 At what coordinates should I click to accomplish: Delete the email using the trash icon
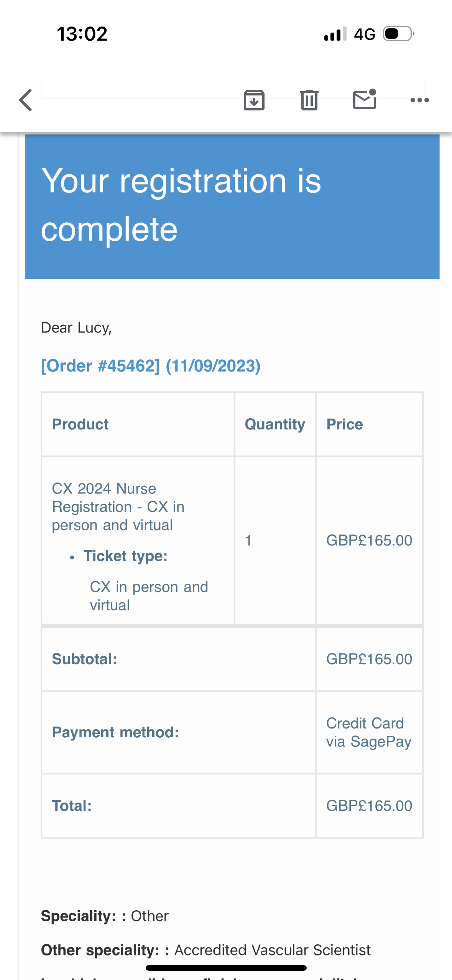[x=309, y=100]
